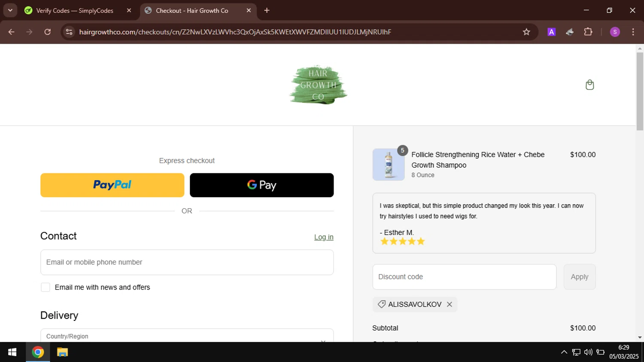The width and height of the screenshot is (644, 362).
Task: Go back to the previous page
Action: 12,32
